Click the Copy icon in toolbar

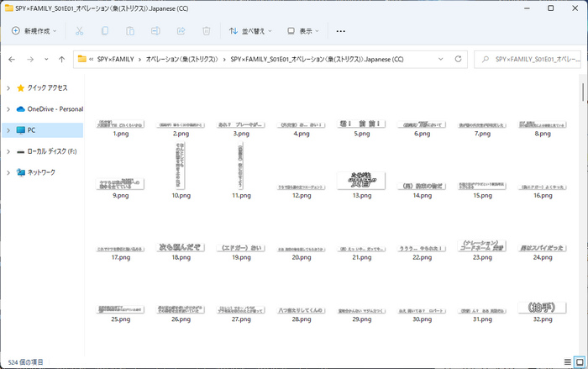pyautogui.click(x=105, y=31)
